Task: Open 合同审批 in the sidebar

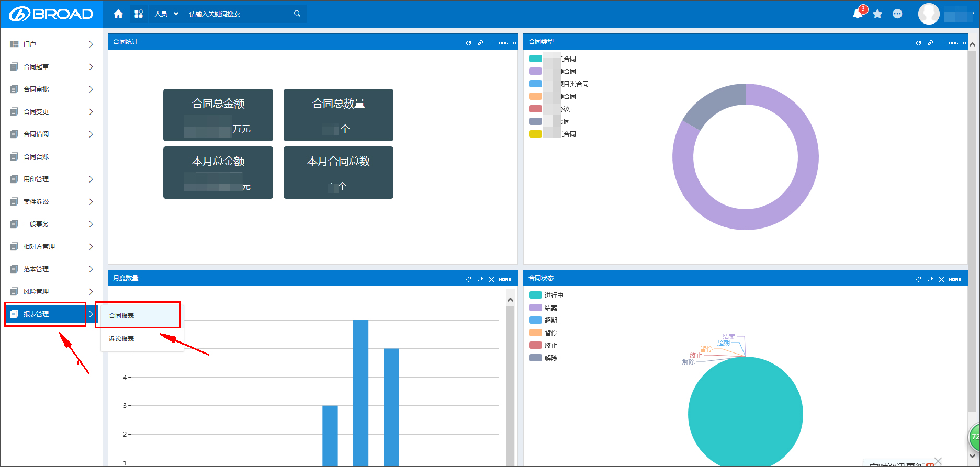Action: click(x=51, y=89)
